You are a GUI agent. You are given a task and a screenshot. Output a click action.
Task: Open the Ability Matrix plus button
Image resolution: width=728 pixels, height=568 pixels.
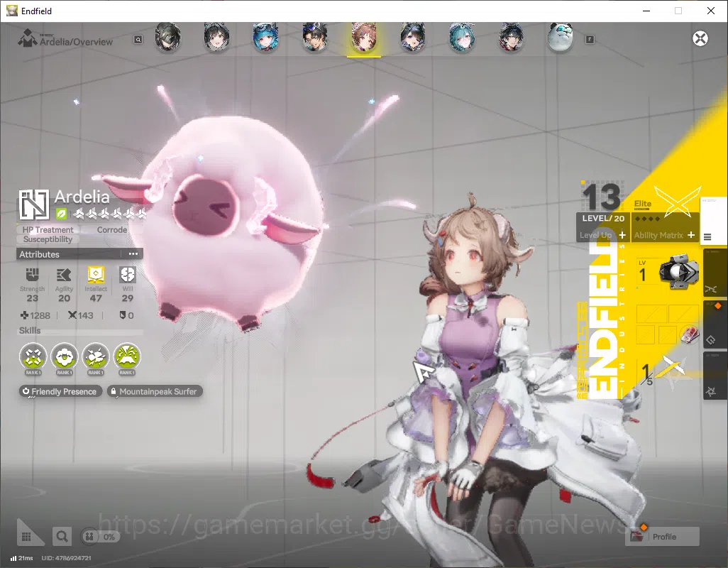(691, 235)
